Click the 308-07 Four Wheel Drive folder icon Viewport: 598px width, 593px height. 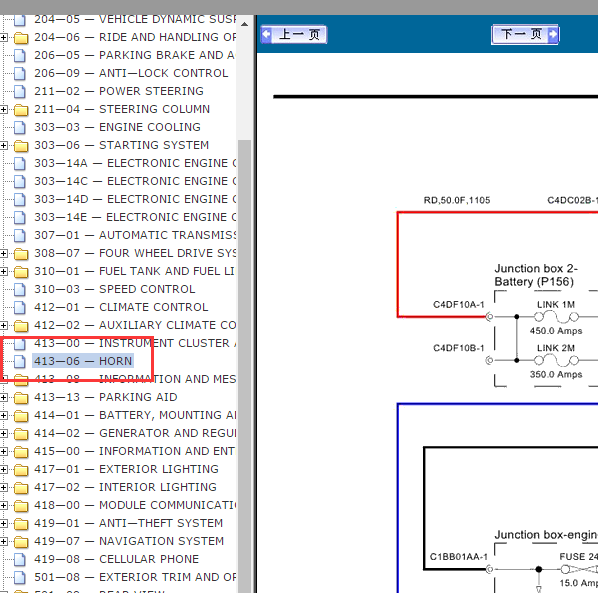click(21, 254)
